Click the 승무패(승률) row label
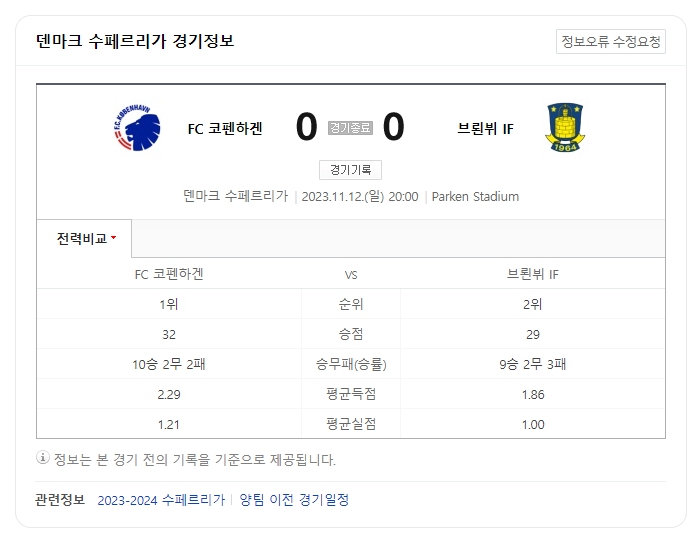Viewport: 700px width, 551px height. [x=350, y=364]
